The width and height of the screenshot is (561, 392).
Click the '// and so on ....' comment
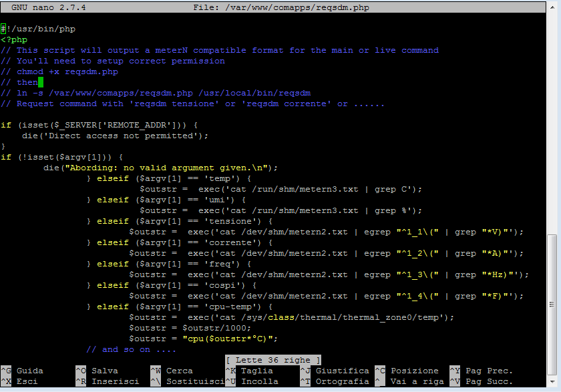pos(132,349)
